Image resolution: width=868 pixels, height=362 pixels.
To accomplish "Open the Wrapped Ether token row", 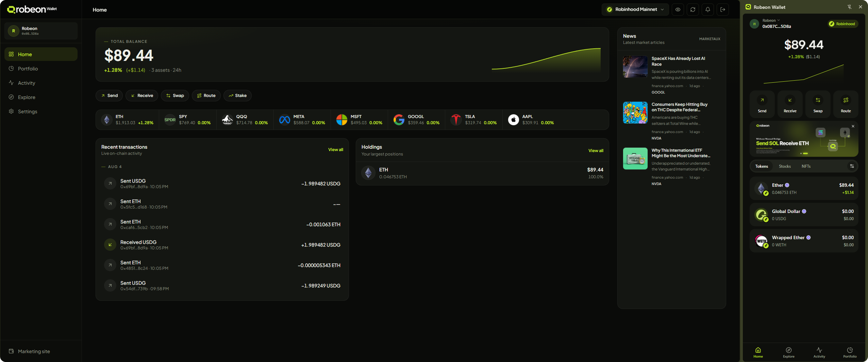I will 804,241.
